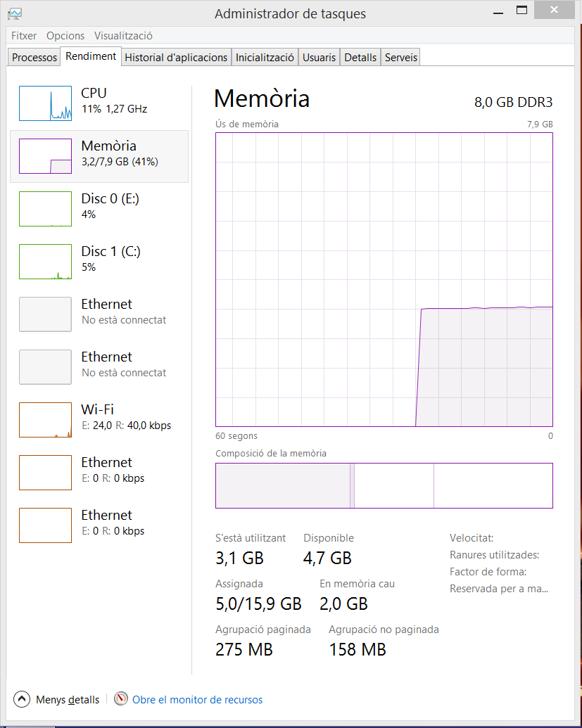The width and height of the screenshot is (582, 728).
Task: Click the Composició de la memòria bar
Action: click(x=384, y=485)
